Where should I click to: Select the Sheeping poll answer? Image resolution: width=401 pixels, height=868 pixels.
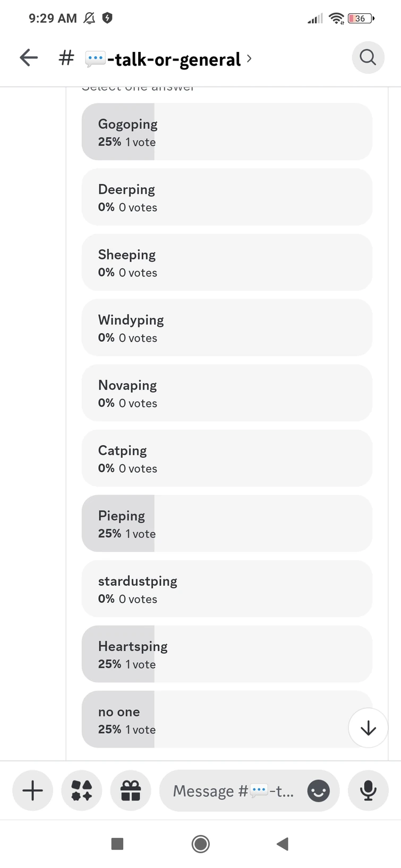[227, 262]
